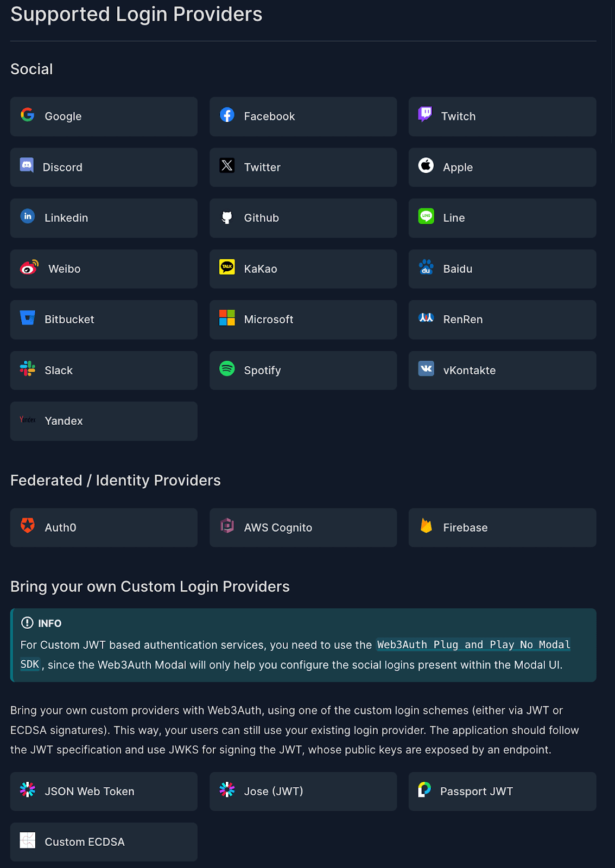Click the Slack logo icon

[x=28, y=368]
